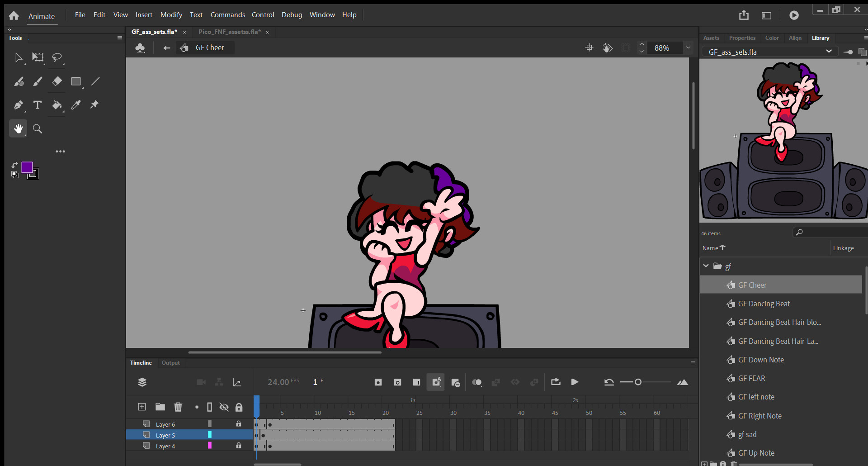Activate the Text tool
The width and height of the screenshot is (868, 466).
click(38, 105)
